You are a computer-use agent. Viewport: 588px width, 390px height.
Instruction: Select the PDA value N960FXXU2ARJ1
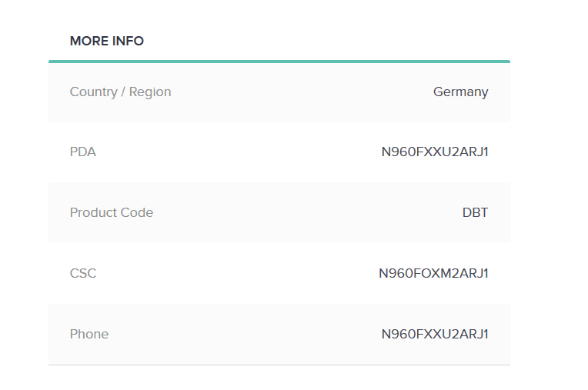coord(435,152)
